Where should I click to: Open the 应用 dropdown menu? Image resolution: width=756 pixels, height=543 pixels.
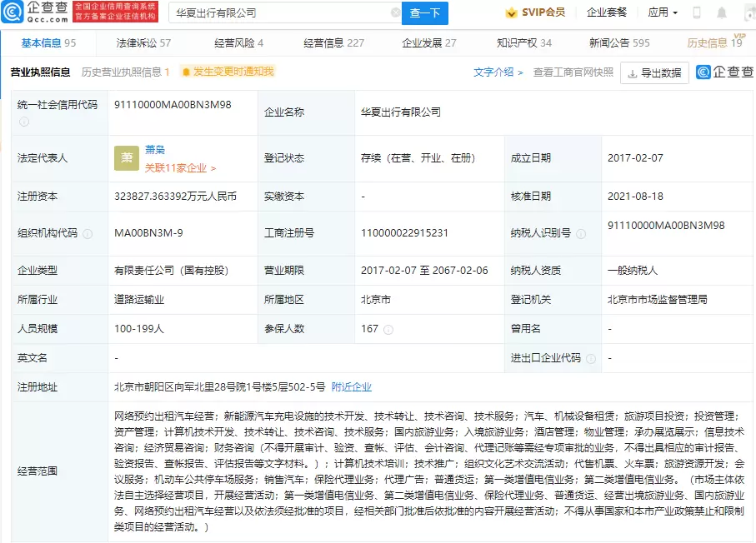(x=663, y=12)
